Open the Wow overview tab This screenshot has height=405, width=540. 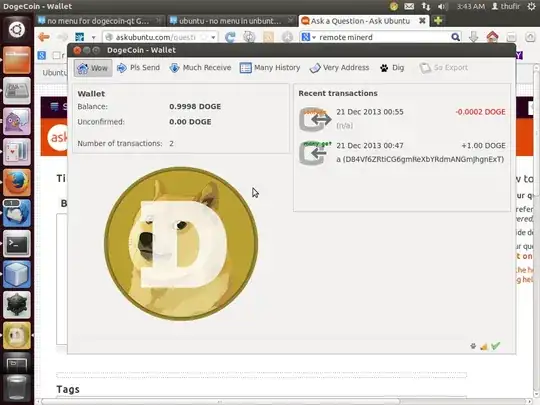coord(93,68)
